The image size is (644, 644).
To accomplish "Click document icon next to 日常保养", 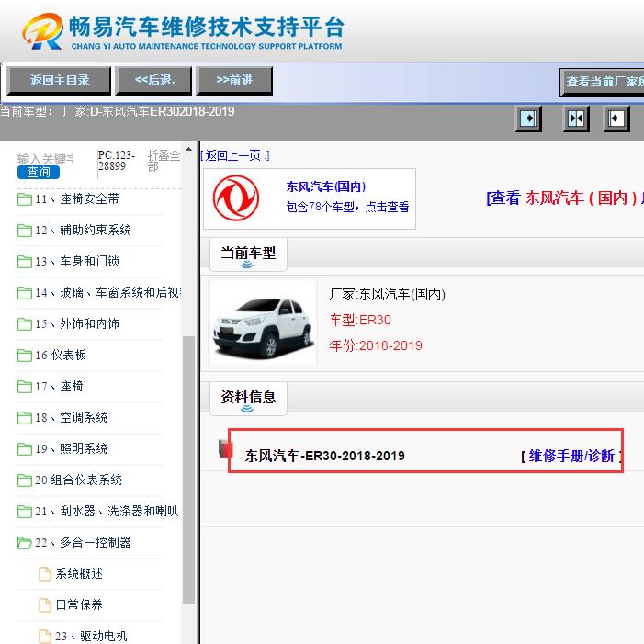I will click(45, 605).
